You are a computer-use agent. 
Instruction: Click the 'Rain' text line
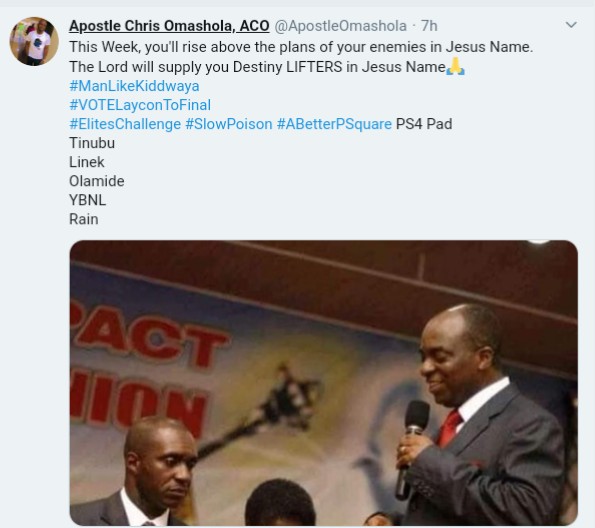pos(84,219)
